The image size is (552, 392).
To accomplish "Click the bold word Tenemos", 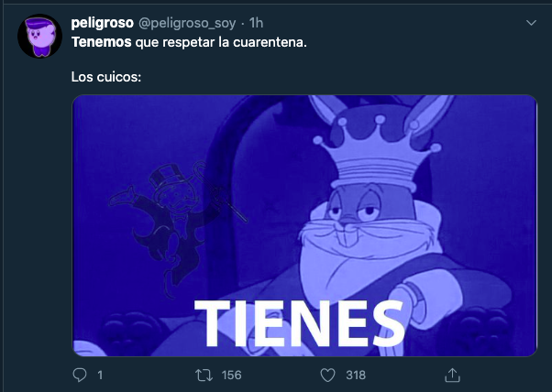I will (x=102, y=42).
